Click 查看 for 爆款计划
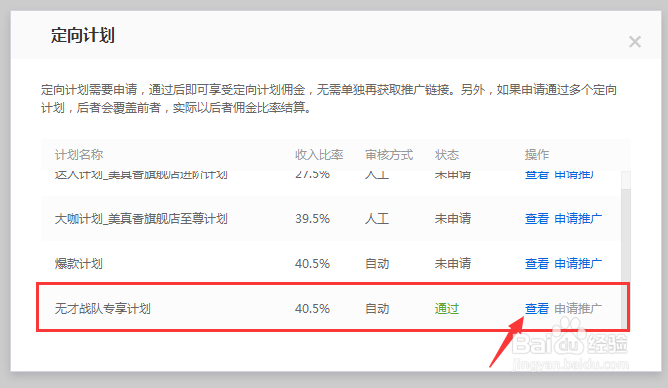This screenshot has width=668, height=388. [x=537, y=264]
